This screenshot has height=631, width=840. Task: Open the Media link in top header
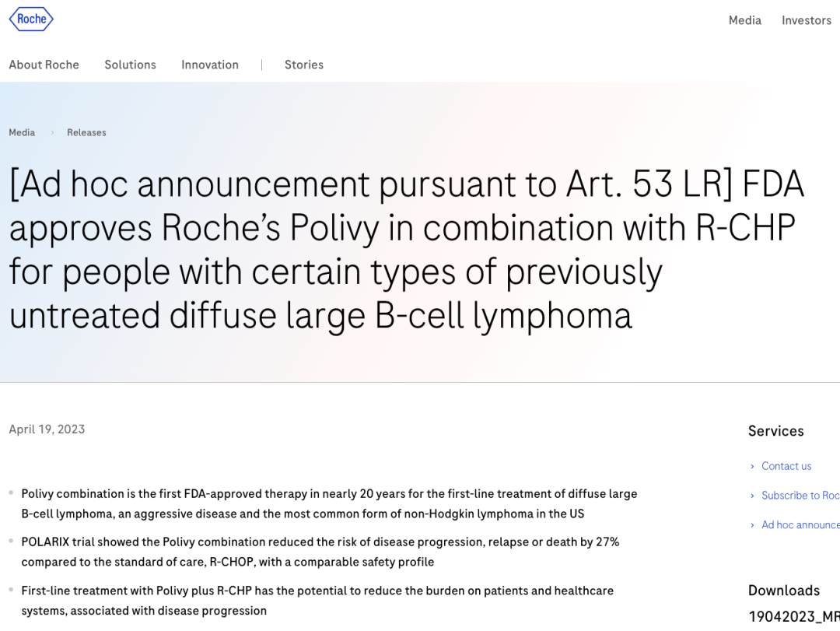(744, 20)
